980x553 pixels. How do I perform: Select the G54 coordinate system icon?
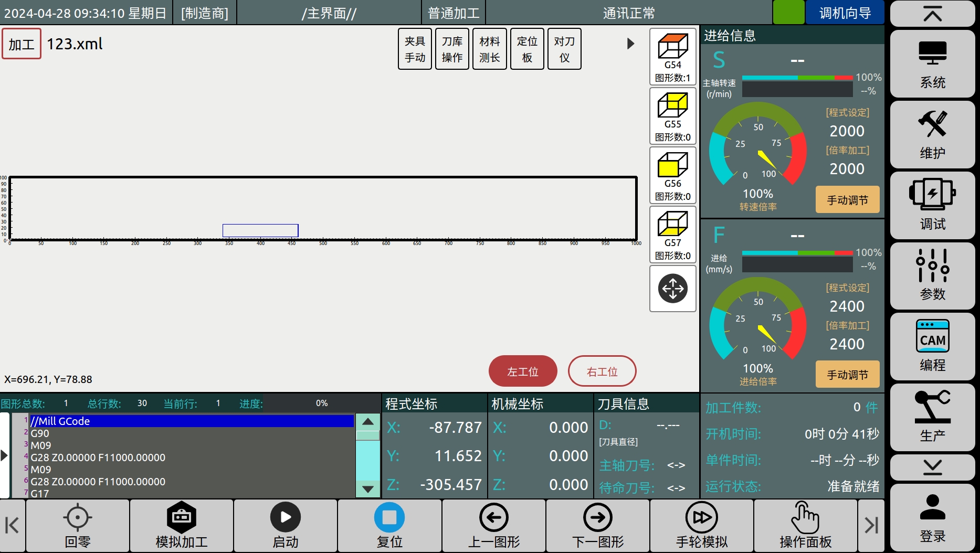click(x=672, y=57)
